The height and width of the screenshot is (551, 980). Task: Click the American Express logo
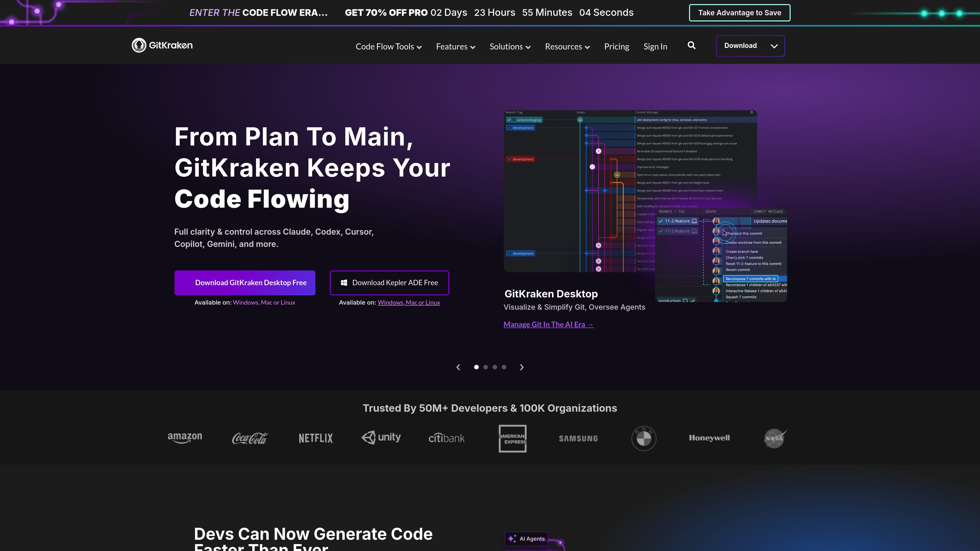(x=512, y=439)
